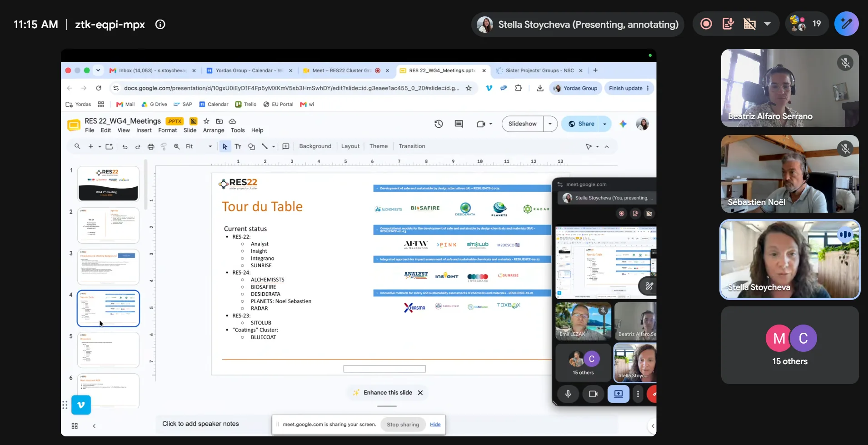
Task: Select the Shape tool
Action: coord(251,146)
